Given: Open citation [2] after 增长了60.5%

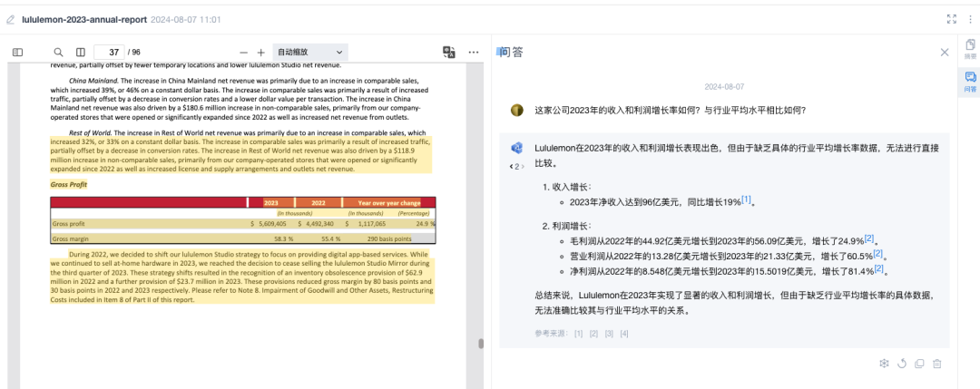Looking at the screenshot, I should click(877, 254).
